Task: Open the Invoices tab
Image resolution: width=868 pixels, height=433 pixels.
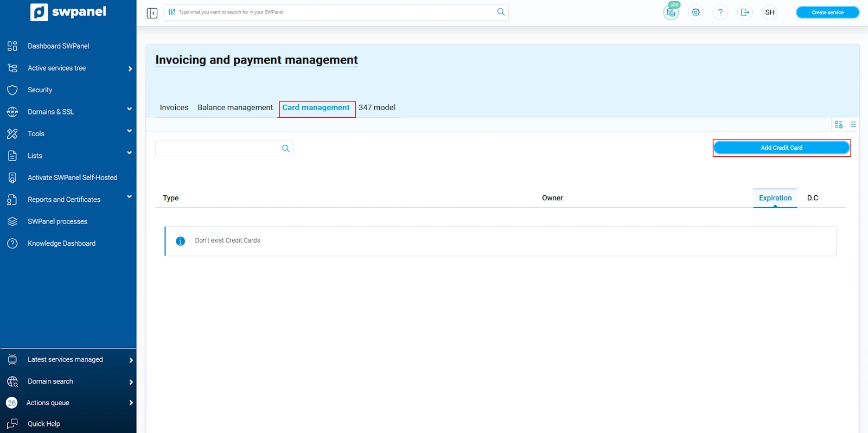Action: pos(174,107)
